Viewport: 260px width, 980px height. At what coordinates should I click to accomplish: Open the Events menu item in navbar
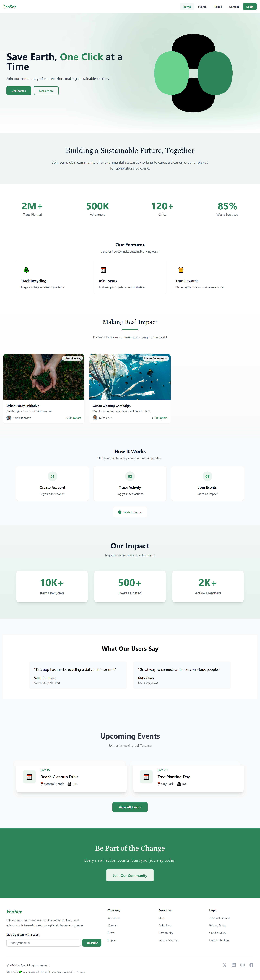(202, 7)
